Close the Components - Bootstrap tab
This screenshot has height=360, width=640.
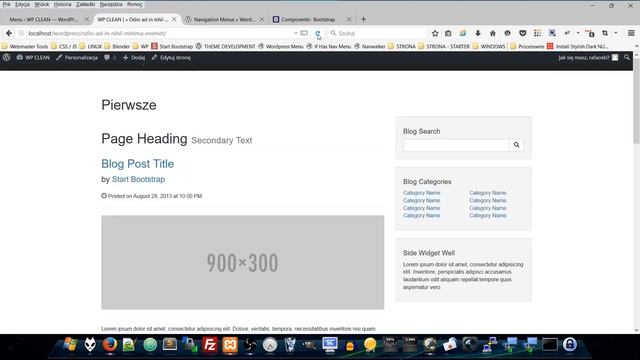tap(349, 19)
